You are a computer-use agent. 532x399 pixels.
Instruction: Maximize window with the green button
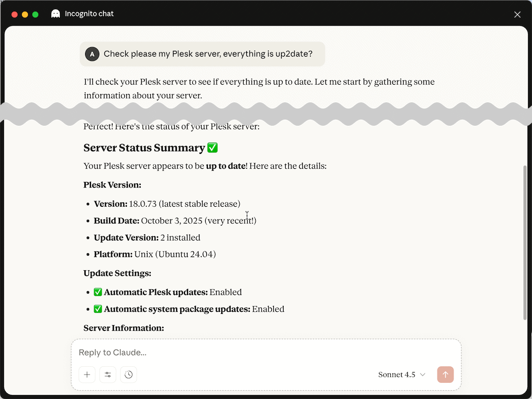click(x=35, y=15)
